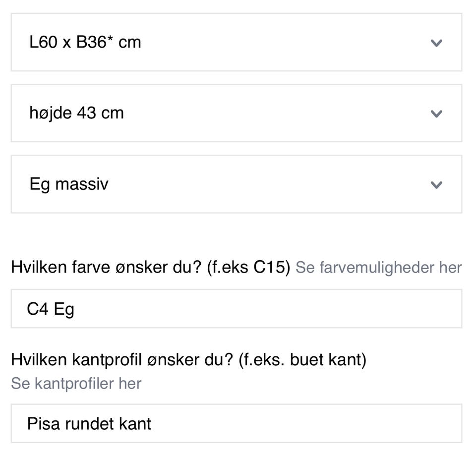Click the Eg massiv option text
Viewport: 476px width, 455px height.
pyautogui.click(x=69, y=184)
